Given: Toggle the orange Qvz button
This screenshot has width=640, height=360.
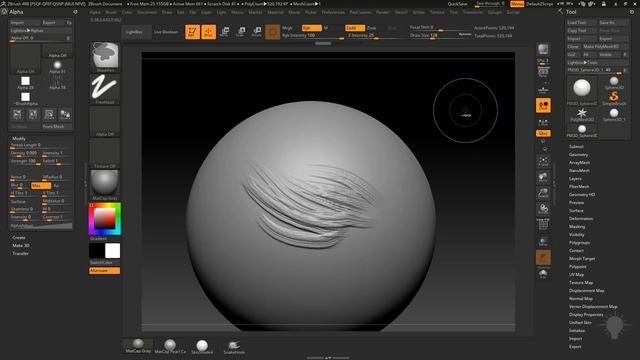Looking at the screenshot, I should [543, 133].
